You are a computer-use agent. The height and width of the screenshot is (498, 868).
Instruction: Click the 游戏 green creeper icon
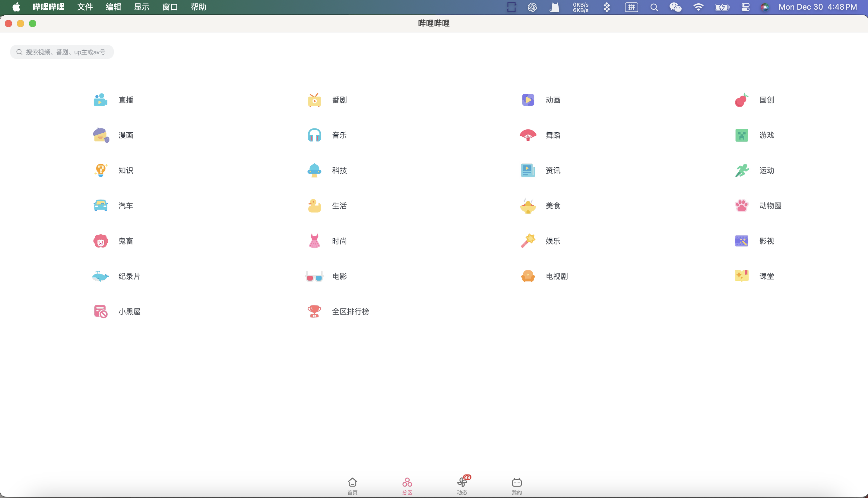[741, 135]
